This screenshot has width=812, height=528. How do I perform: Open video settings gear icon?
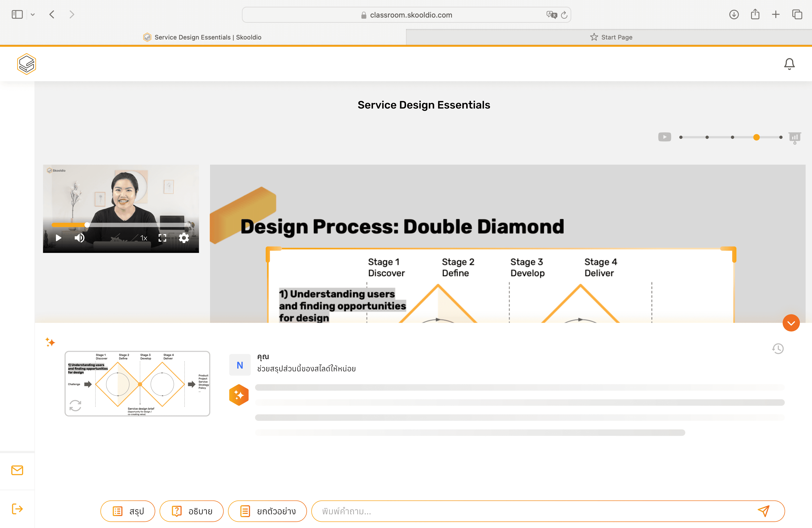tap(184, 238)
